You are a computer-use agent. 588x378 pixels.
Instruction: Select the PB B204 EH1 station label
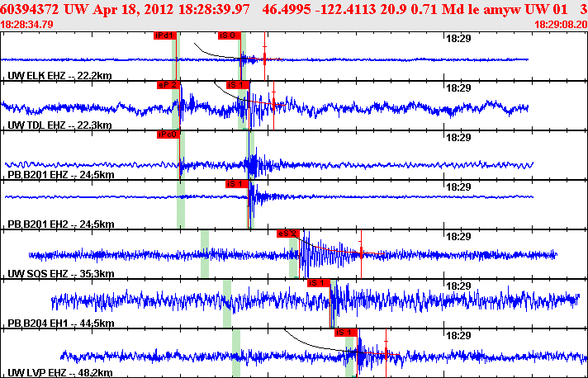[60, 324]
